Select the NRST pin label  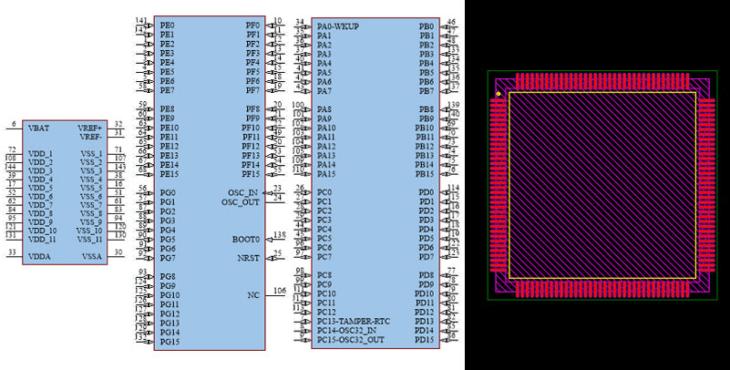[249, 258]
